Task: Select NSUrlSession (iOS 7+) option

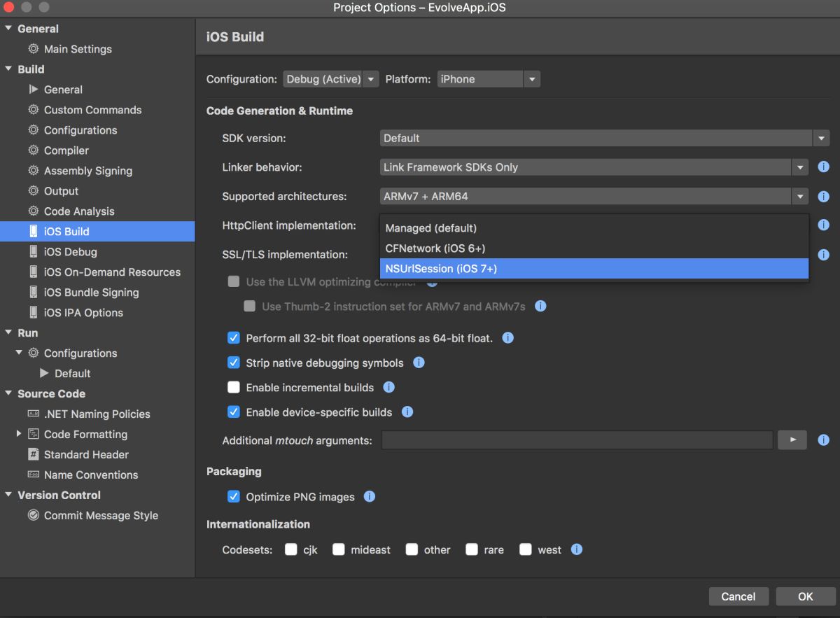Action: point(594,268)
